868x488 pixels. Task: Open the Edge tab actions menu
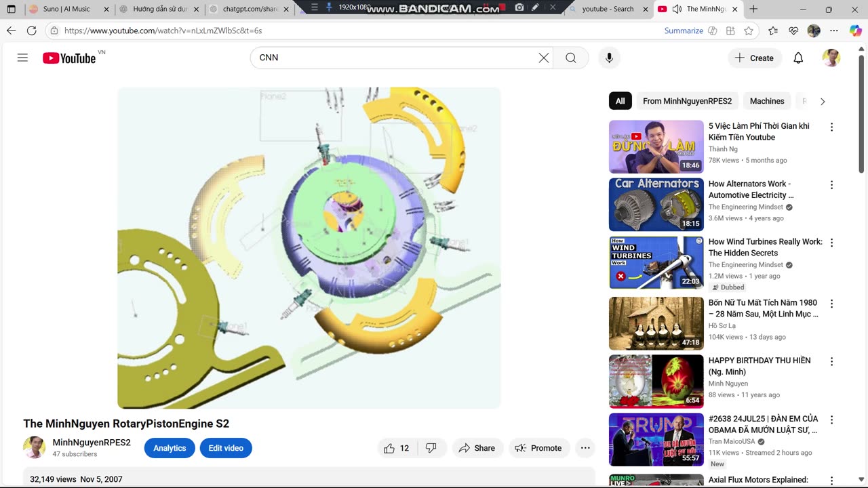(12, 9)
